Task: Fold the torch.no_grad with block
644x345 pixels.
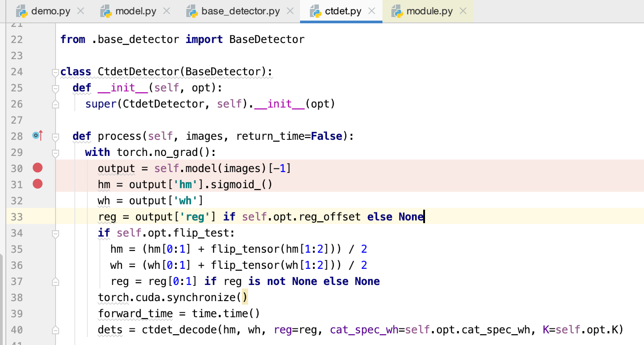Action: click(x=55, y=152)
